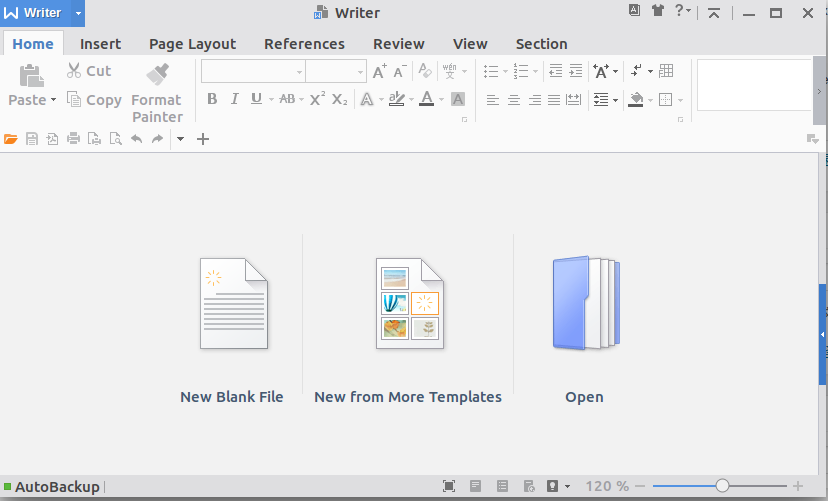Click the Distributed alignment icon
Image resolution: width=828 pixels, height=501 pixels.
(573, 100)
